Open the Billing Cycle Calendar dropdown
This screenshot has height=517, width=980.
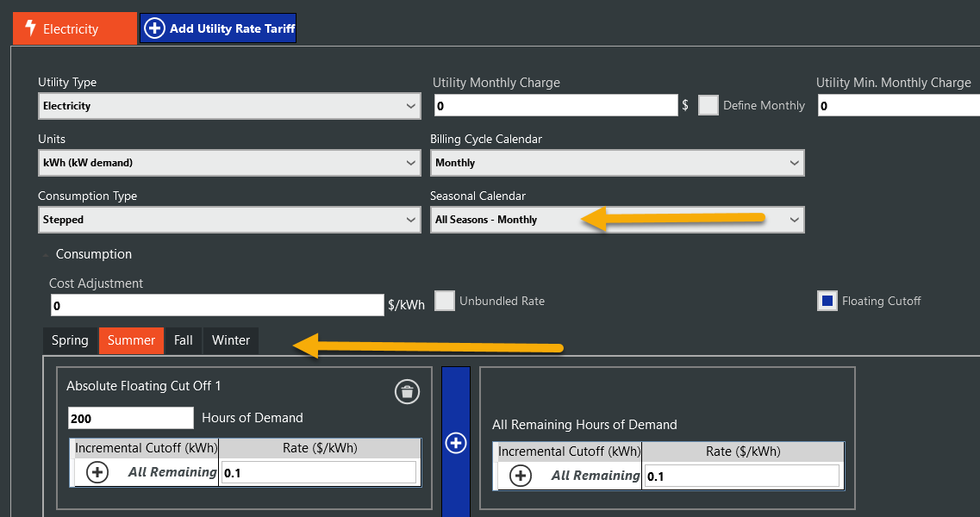pos(616,163)
